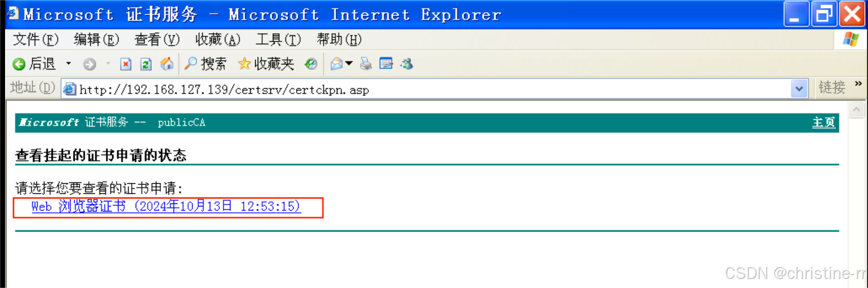The image size is (868, 288).
Task: Click the page icon beside the URL
Action: point(70,90)
